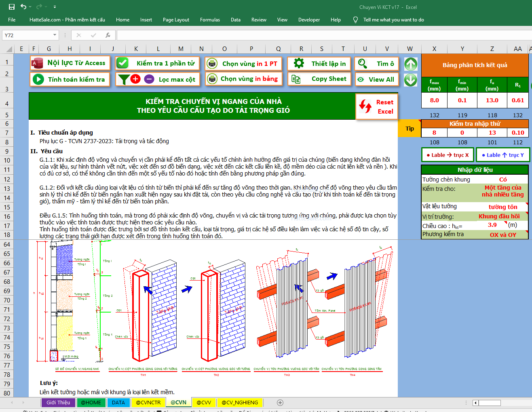Click row header 17

[x=7, y=226]
